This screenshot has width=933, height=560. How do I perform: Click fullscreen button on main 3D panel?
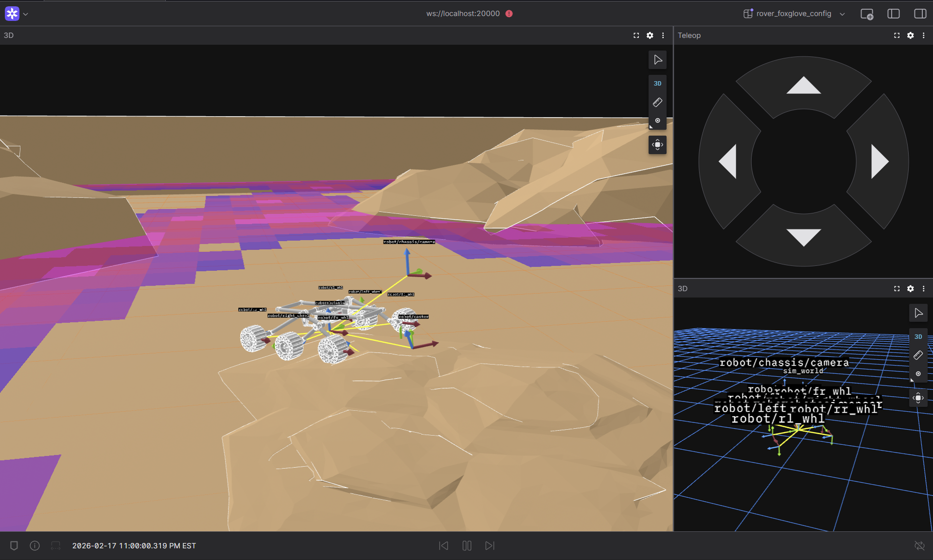point(636,35)
